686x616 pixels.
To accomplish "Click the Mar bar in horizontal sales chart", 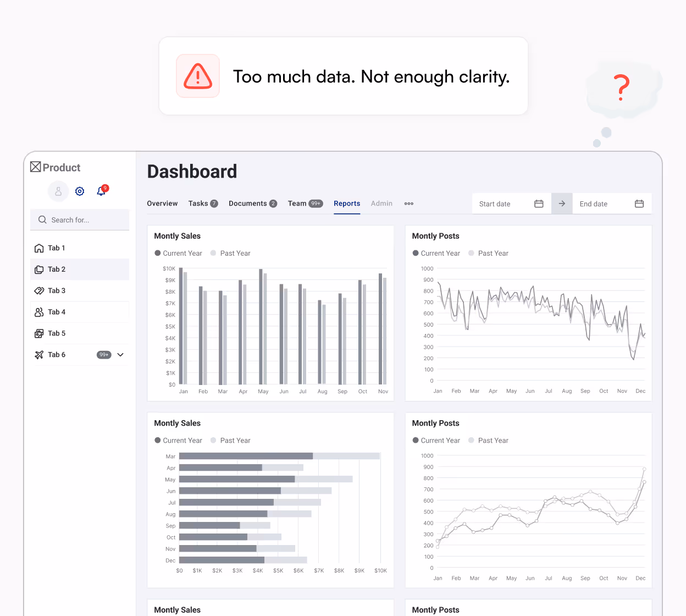I will coord(279,456).
